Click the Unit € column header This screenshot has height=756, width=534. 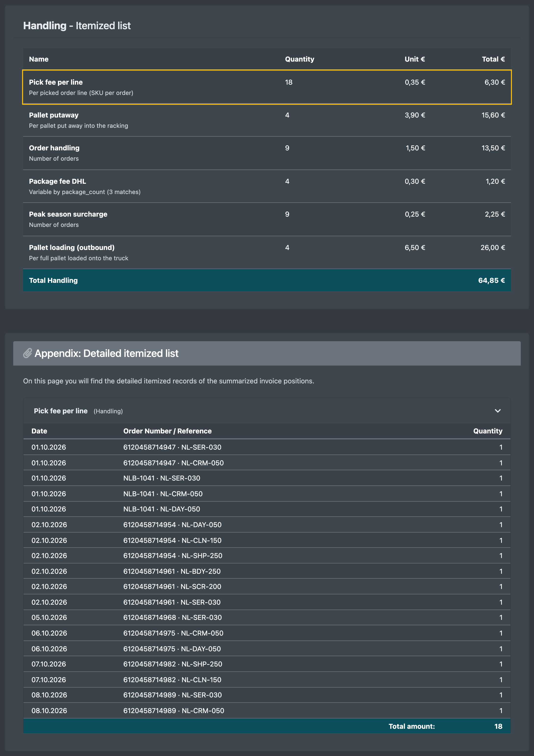point(415,59)
